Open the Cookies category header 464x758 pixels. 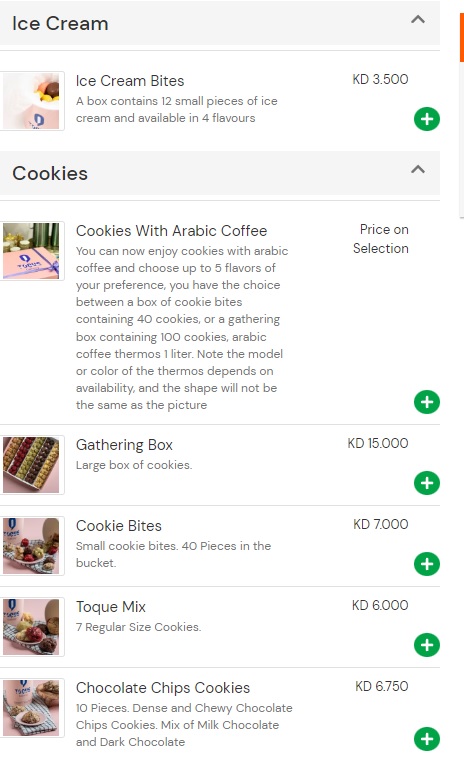[x=220, y=173]
